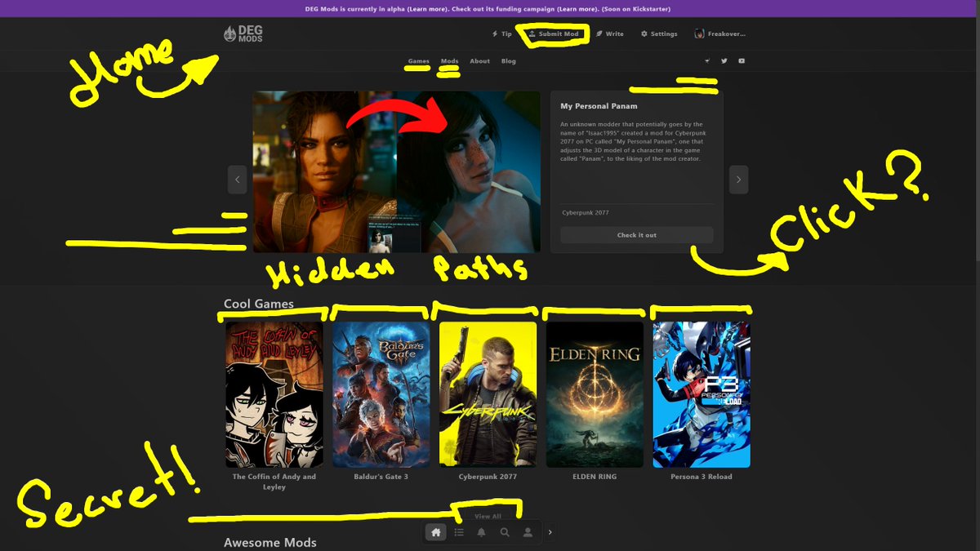Go to the Mods tab

[450, 61]
